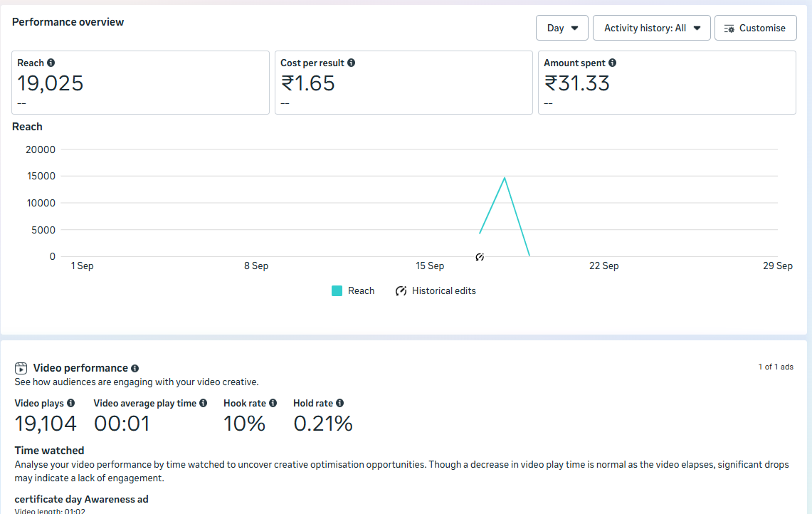Click the 15000 y-axis label
812x514 pixels.
tap(41, 176)
